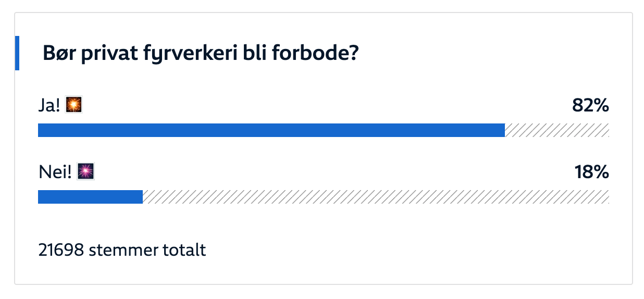Click the filled blue Nei! bar
The height and width of the screenshot is (299, 644).
pos(91,197)
